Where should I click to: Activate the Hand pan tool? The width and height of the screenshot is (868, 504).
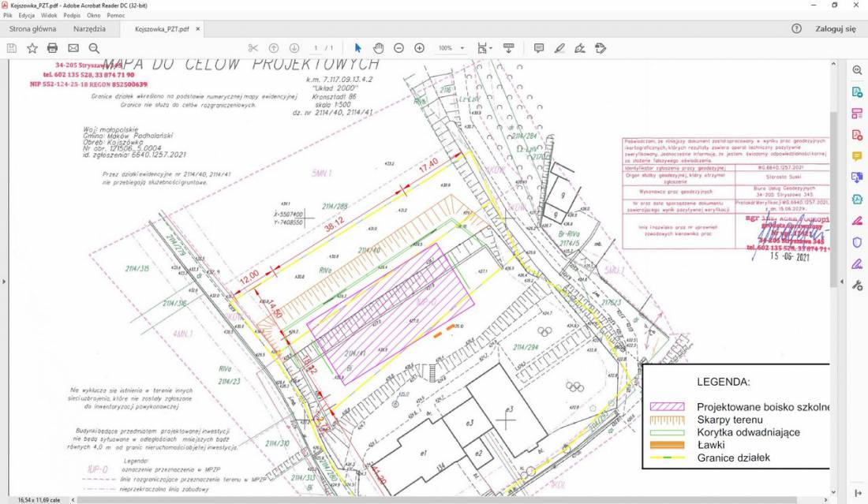tap(378, 48)
